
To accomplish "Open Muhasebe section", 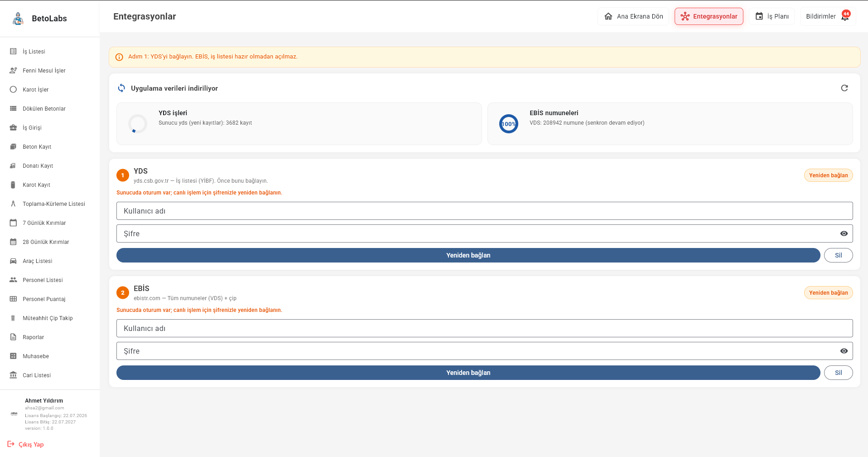I will pyautogui.click(x=50, y=356).
